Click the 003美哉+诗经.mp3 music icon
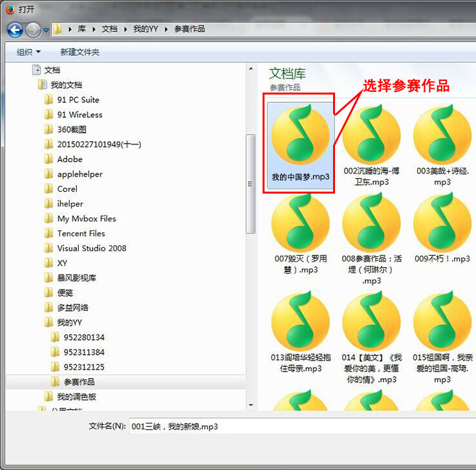This screenshot has height=470, width=476. coord(442,133)
